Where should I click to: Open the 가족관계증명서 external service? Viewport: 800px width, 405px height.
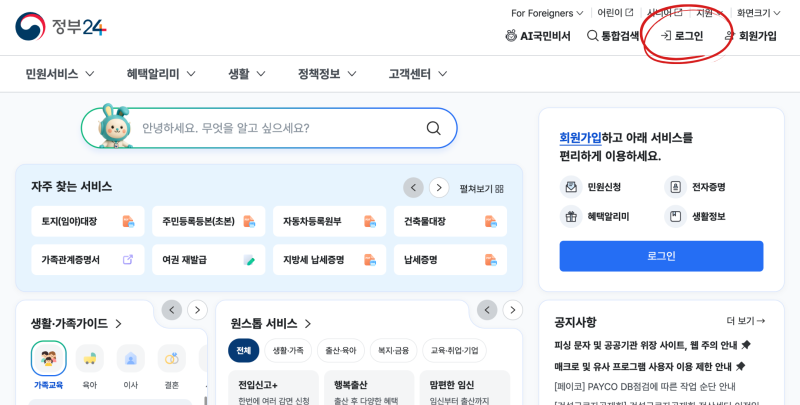point(88,260)
